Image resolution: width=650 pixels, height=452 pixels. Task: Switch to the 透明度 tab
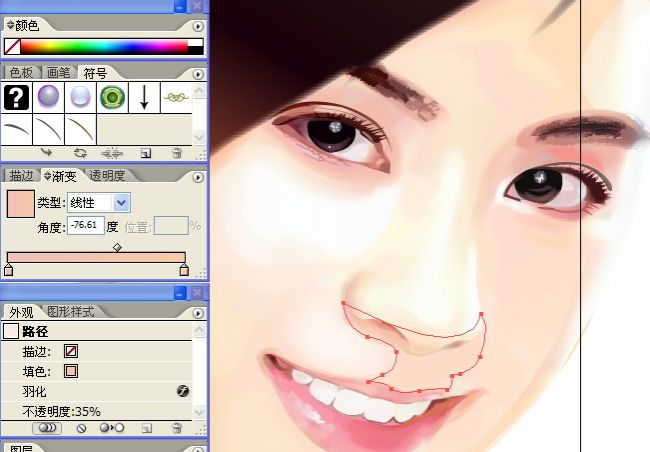pos(107,176)
